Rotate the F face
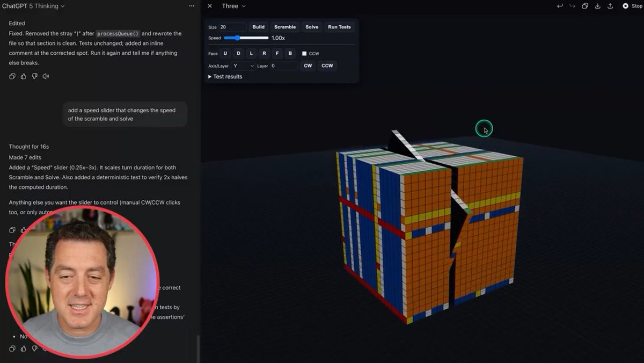 (277, 53)
